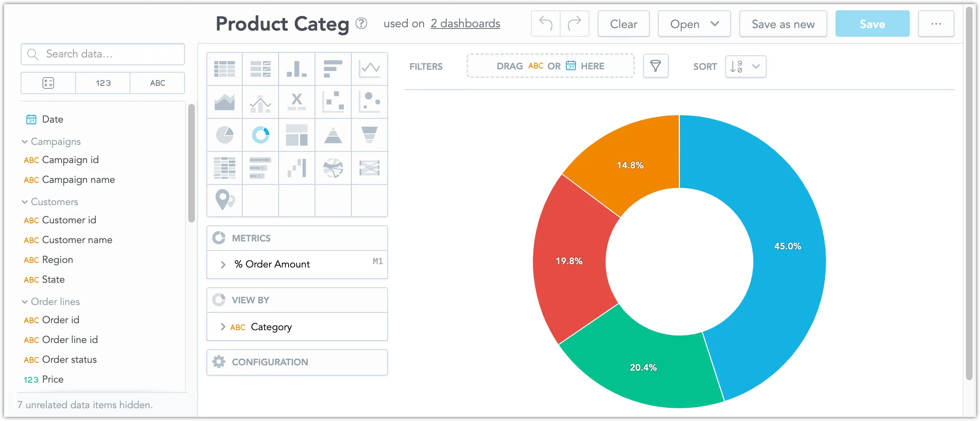Save the report as new

tap(783, 24)
